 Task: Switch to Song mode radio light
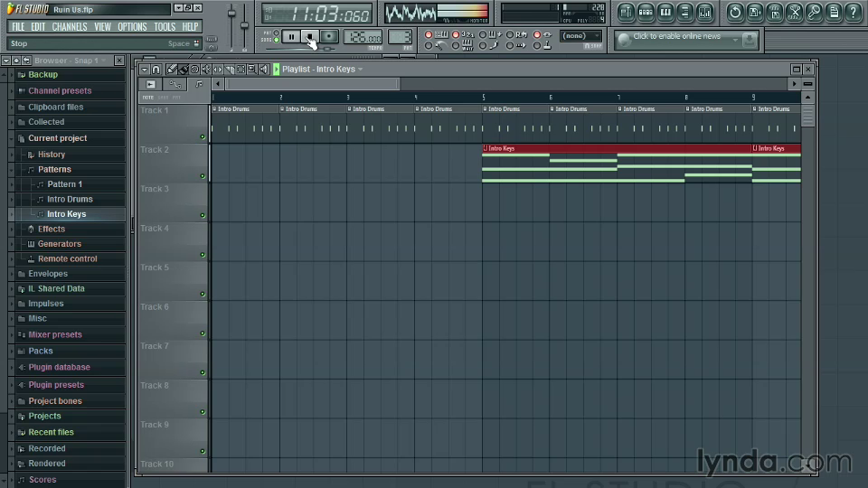[277, 40]
